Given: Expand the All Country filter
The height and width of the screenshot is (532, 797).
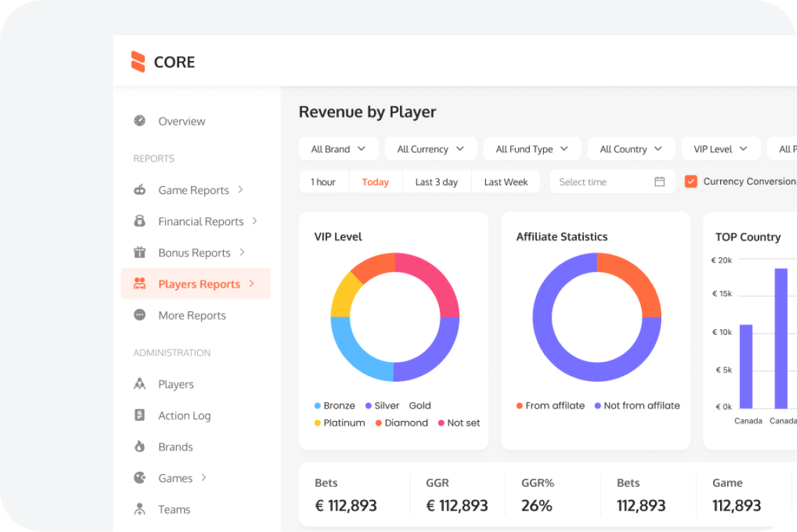Looking at the screenshot, I should tap(631, 148).
